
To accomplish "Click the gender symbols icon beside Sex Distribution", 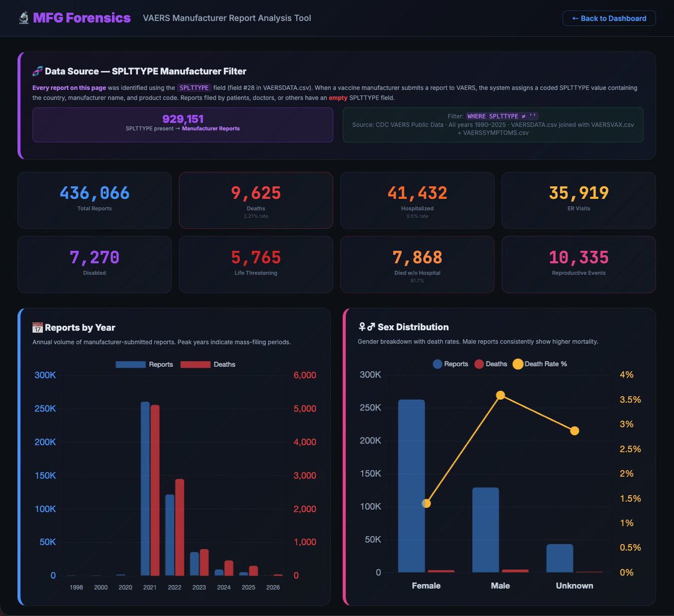I will (x=366, y=327).
